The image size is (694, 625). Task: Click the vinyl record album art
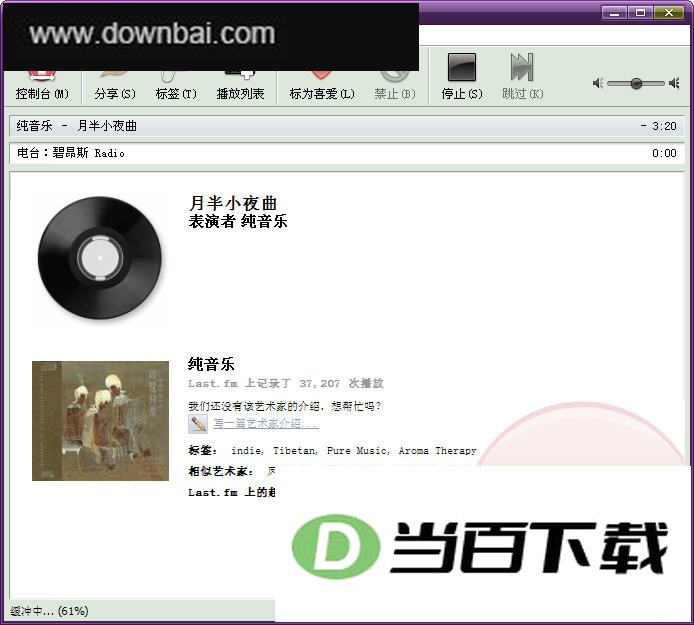[x=100, y=258]
